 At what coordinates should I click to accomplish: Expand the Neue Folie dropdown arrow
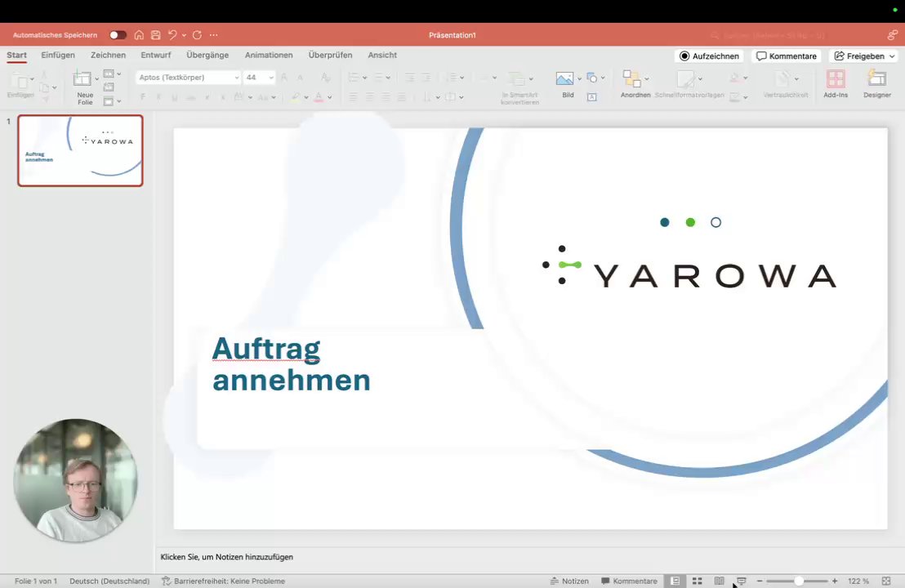96,78
